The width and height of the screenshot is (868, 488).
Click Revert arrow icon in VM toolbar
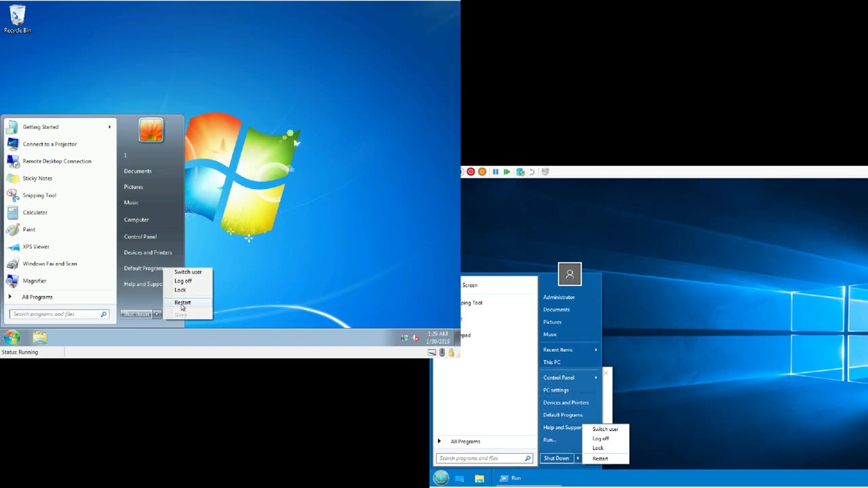click(532, 172)
